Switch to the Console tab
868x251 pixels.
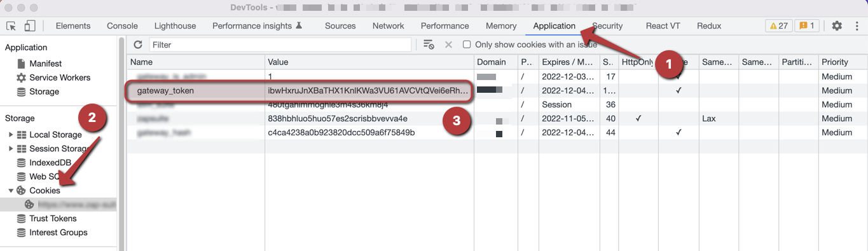pyautogui.click(x=122, y=26)
